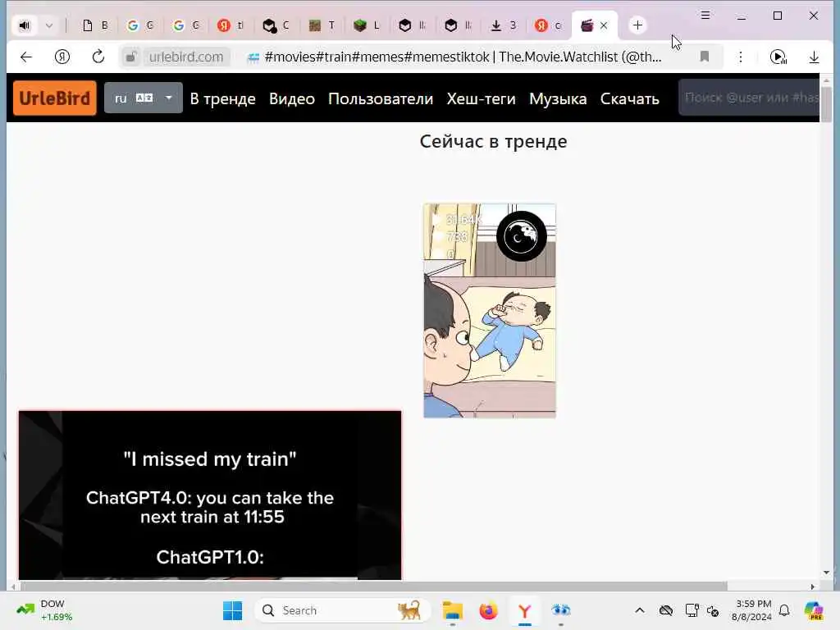840x630 pixels.
Task: Click the Сейчас в тренде heading
Action: pos(493,141)
